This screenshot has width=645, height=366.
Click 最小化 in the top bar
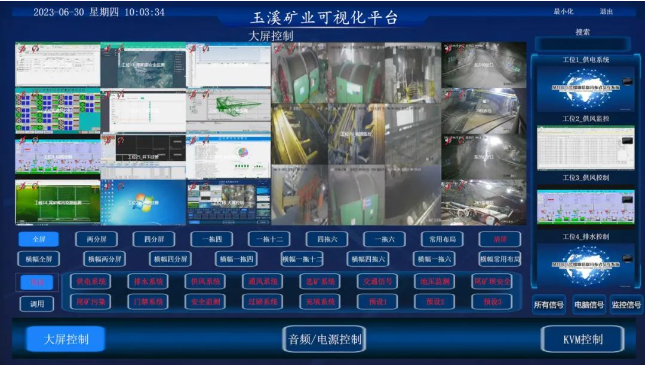[x=563, y=12]
